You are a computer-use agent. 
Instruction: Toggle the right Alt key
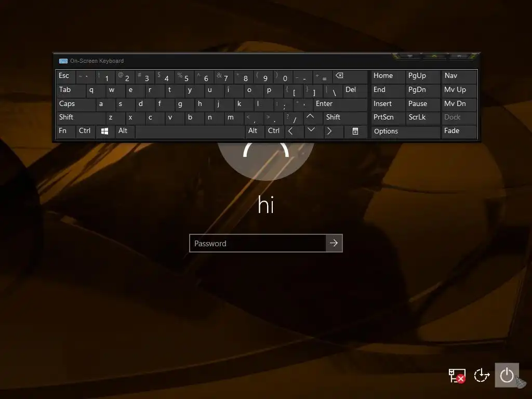(x=255, y=131)
